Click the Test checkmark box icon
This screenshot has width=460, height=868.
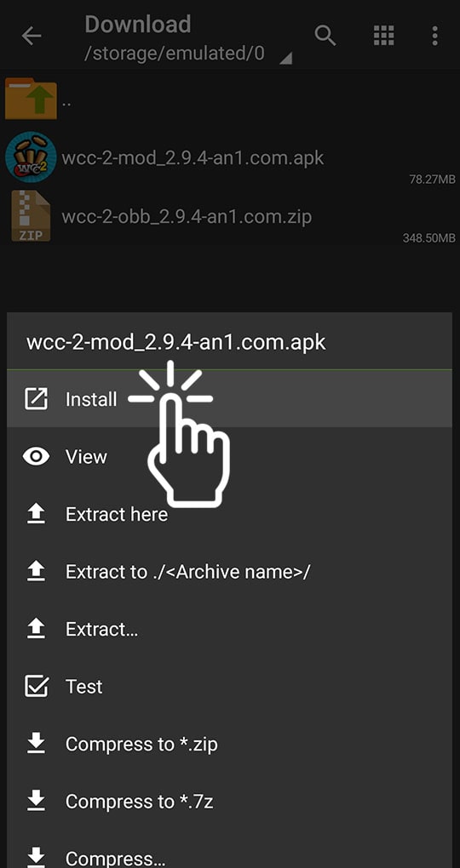tap(36, 687)
